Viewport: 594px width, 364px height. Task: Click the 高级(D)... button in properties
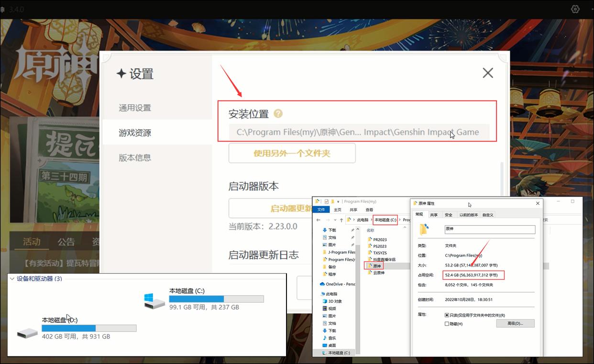[x=516, y=323]
